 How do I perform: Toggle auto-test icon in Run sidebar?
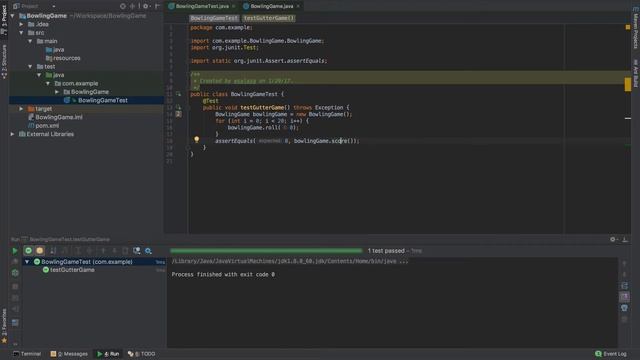click(x=15, y=273)
